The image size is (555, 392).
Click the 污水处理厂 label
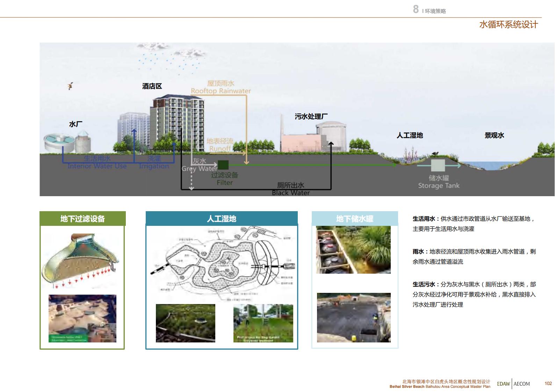coord(311,117)
